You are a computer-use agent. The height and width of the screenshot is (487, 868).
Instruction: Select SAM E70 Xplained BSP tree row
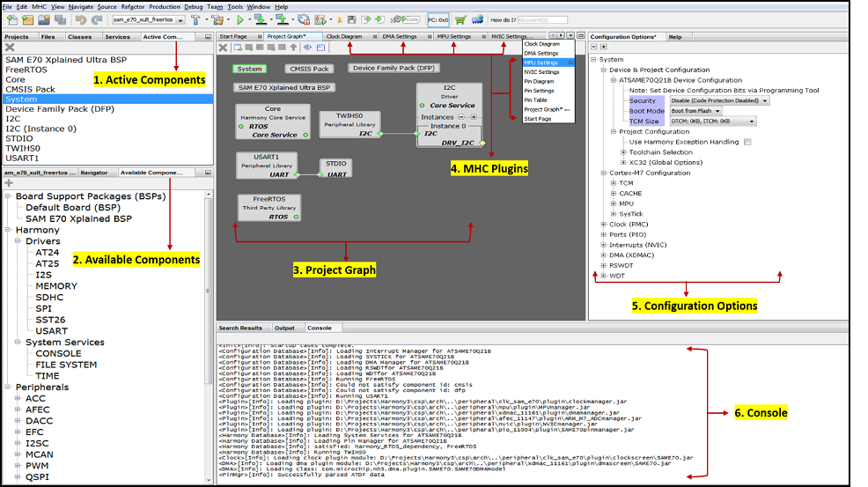78,219
